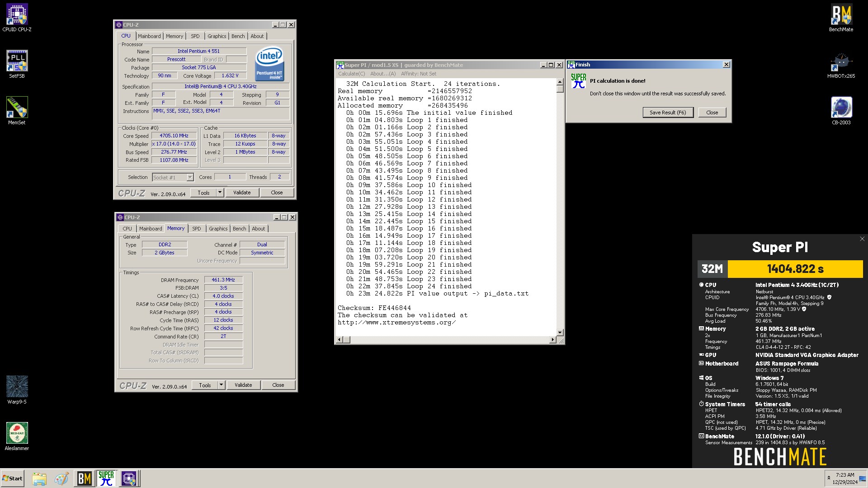Open About tab in bottom CPU-Z window
This screenshot has height=488, width=868.
pos(258,229)
